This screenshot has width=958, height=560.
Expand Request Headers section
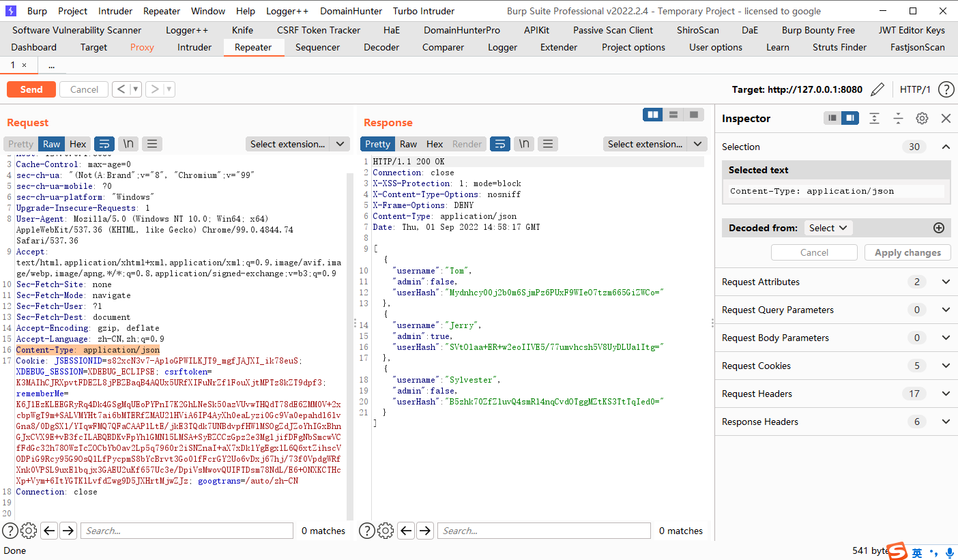click(946, 394)
